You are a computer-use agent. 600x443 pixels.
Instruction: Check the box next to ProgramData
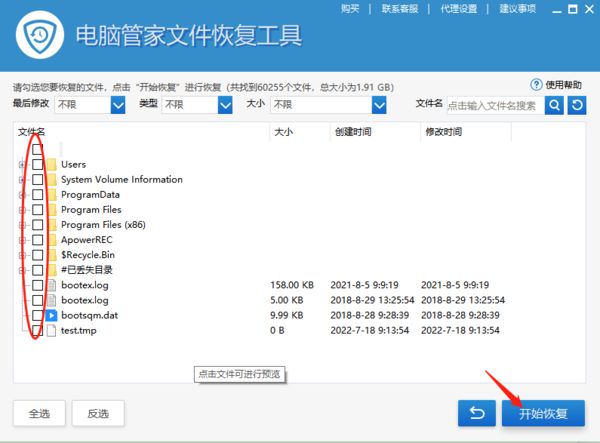[37, 195]
